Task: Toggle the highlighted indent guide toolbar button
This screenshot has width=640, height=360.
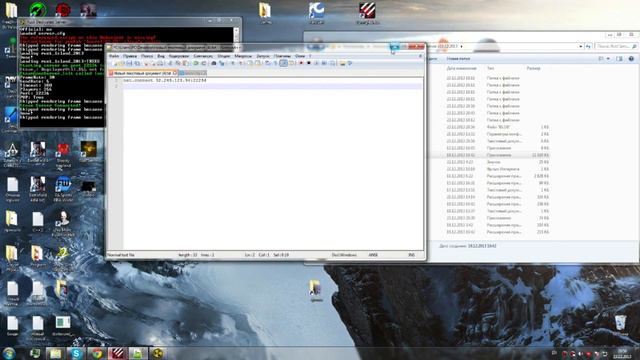Action: click(284, 63)
